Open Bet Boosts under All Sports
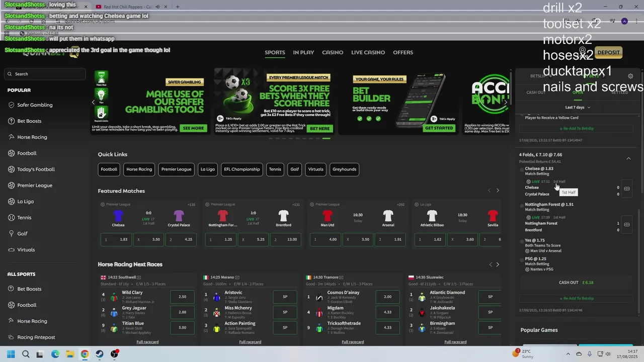The height and width of the screenshot is (362, 644). click(x=25, y=289)
